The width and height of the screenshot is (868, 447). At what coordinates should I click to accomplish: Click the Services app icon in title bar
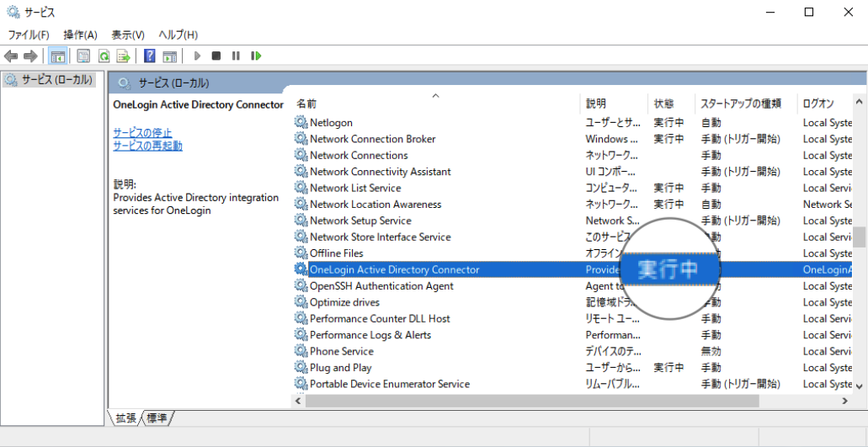tap(13, 12)
